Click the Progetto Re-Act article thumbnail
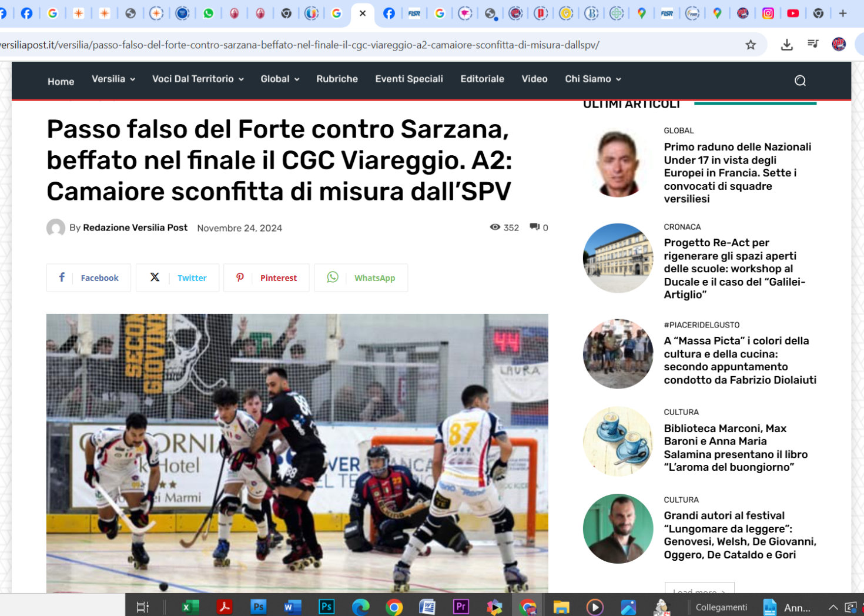 point(618,258)
